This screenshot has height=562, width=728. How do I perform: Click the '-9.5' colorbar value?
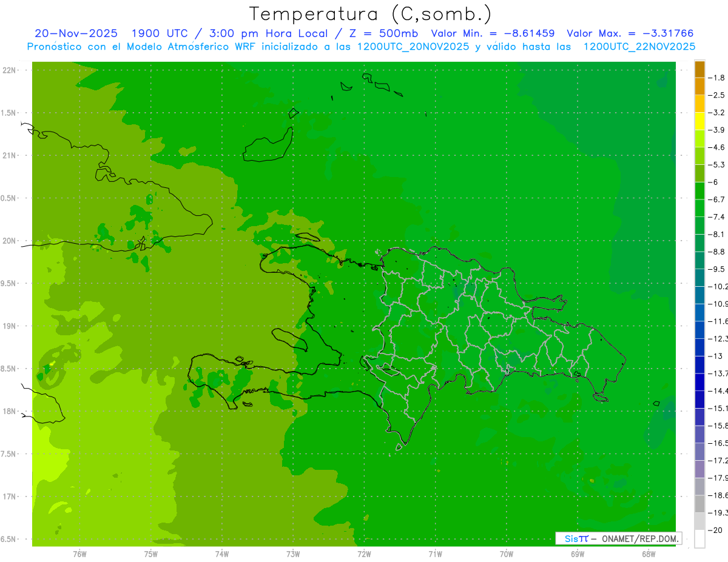click(717, 269)
